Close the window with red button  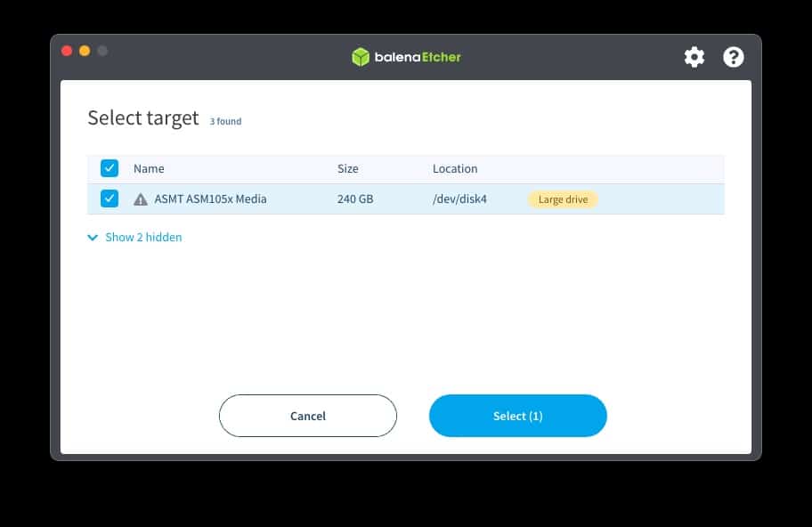click(x=67, y=51)
